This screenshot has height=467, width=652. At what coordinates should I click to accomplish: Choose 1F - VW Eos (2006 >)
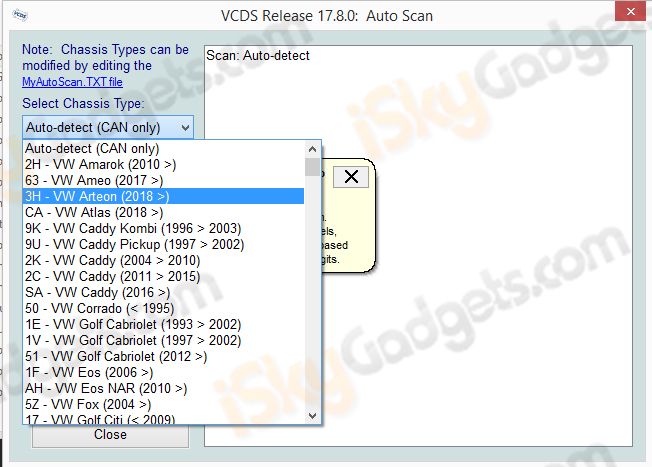click(x=163, y=372)
